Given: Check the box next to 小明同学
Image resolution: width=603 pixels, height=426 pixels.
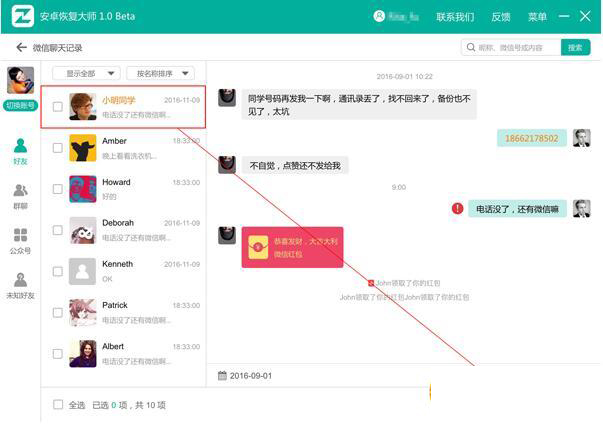Looking at the screenshot, I should (x=58, y=106).
